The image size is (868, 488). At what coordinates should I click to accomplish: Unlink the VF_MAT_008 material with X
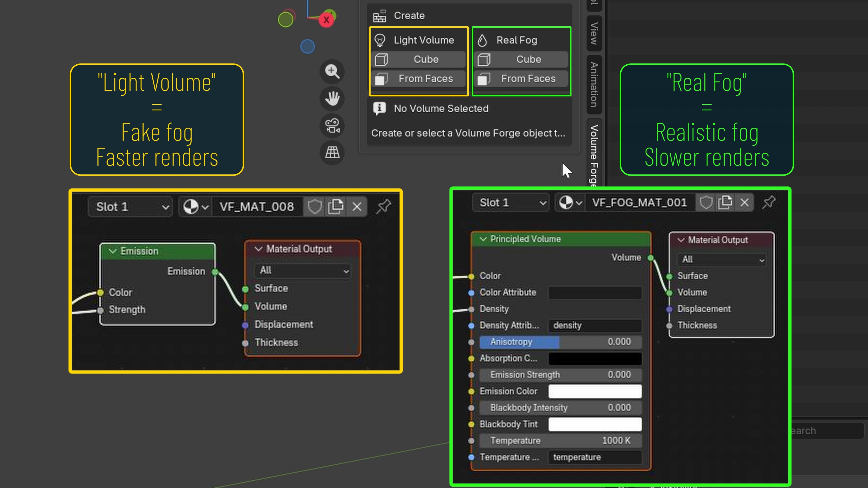[357, 206]
